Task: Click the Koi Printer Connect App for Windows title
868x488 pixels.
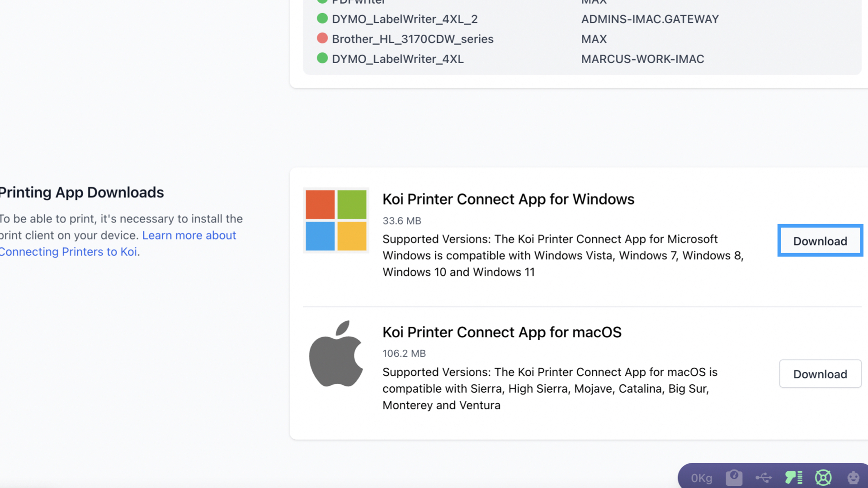Action: (508, 199)
